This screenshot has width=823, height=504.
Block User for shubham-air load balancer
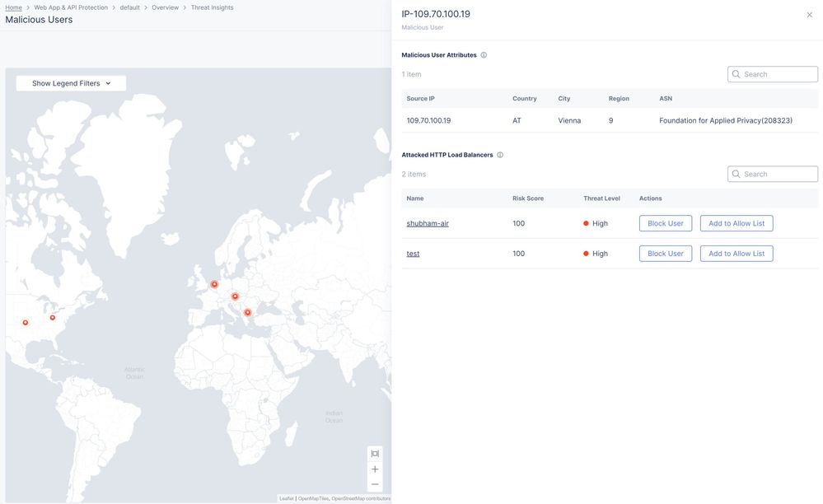pyautogui.click(x=665, y=223)
